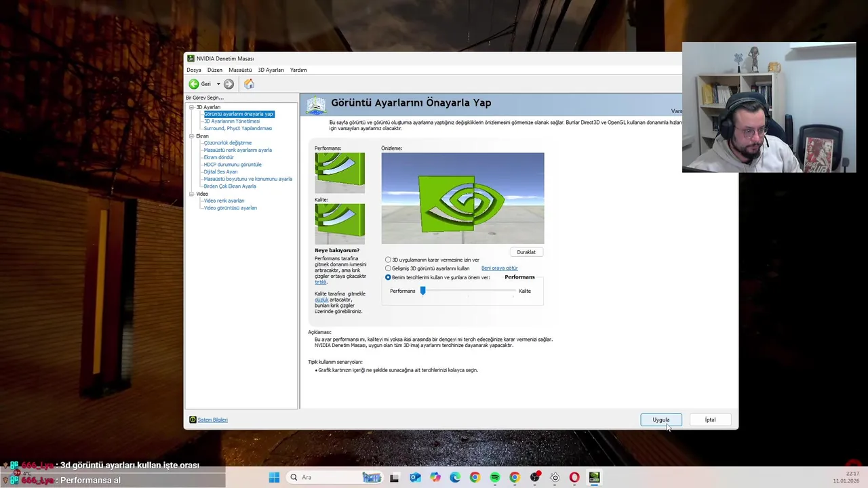Select 'Gelişmiş 3D görüntü ayarlarını kullan' option
Image resolution: width=868 pixels, height=488 pixels.
[388, 268]
